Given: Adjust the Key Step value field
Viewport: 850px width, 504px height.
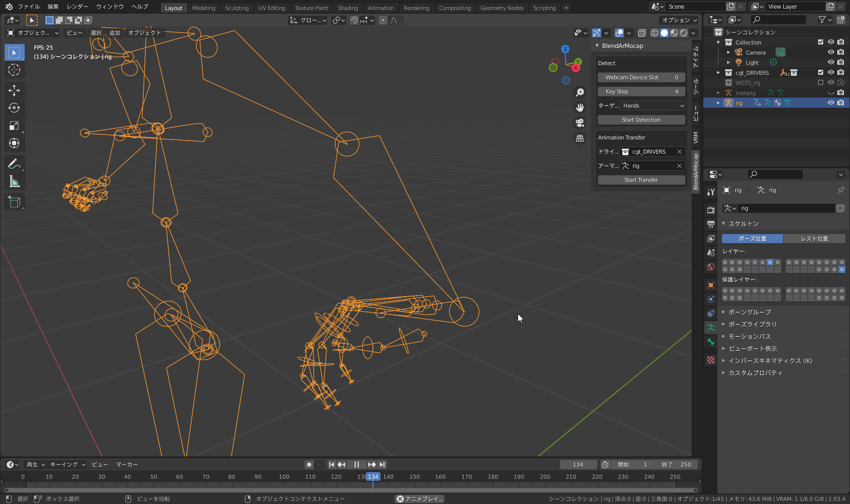Looking at the screenshot, I should pyautogui.click(x=641, y=91).
